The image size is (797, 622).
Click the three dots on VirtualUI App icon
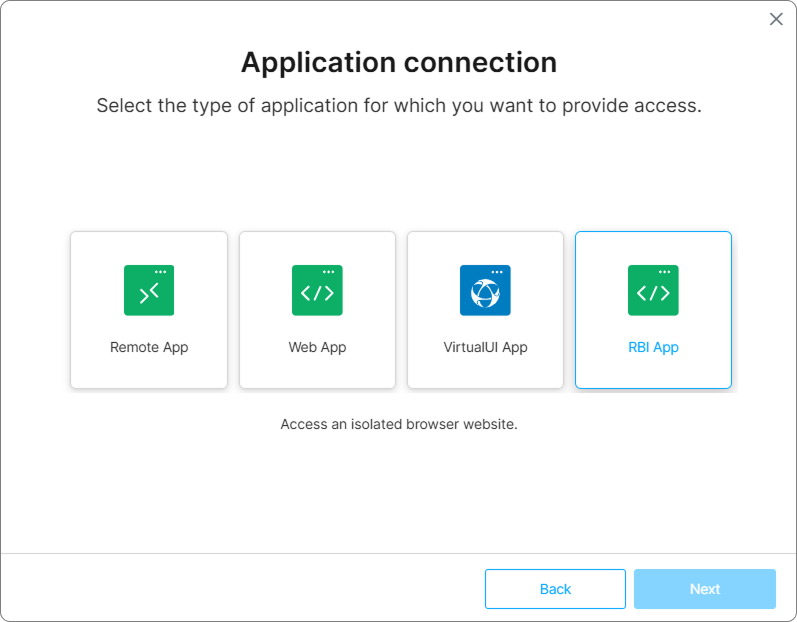[x=497, y=272]
